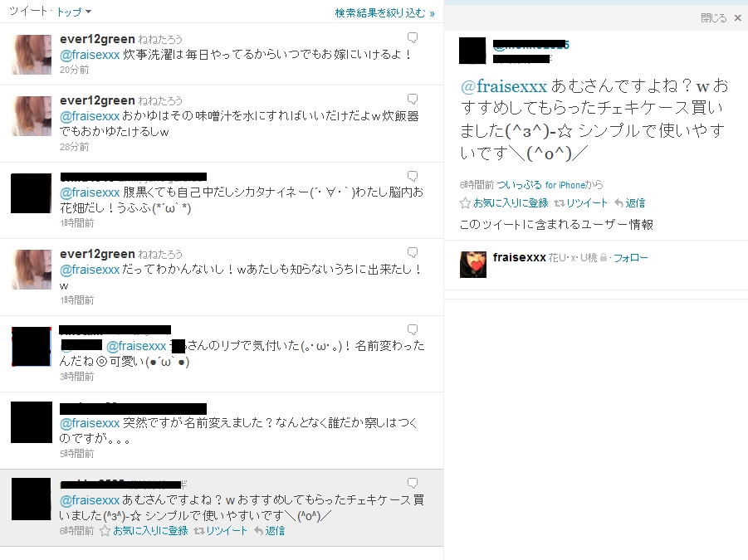Click the @fraisexxx mention in the detail tweet
Screen dimensions: 748x560
click(504, 86)
